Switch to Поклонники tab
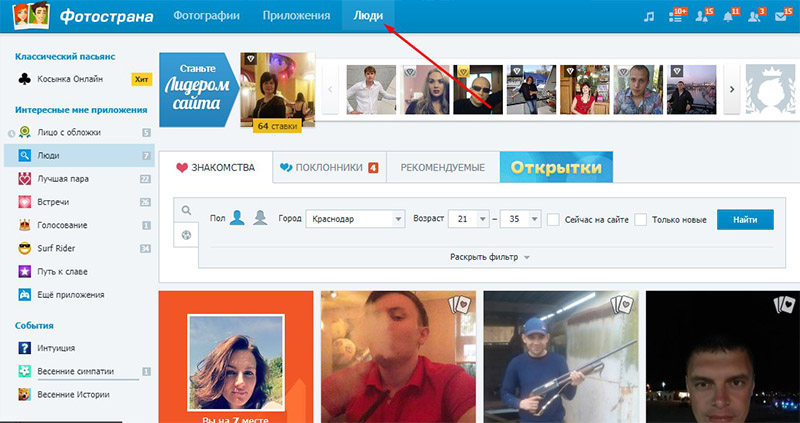 point(329,167)
